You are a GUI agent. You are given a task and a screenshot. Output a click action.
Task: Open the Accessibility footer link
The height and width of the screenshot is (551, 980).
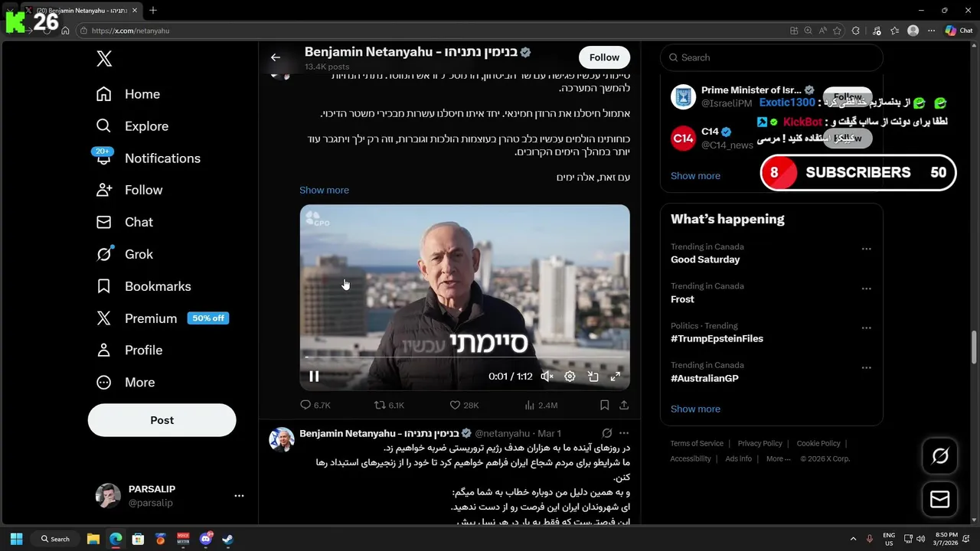coord(691,458)
